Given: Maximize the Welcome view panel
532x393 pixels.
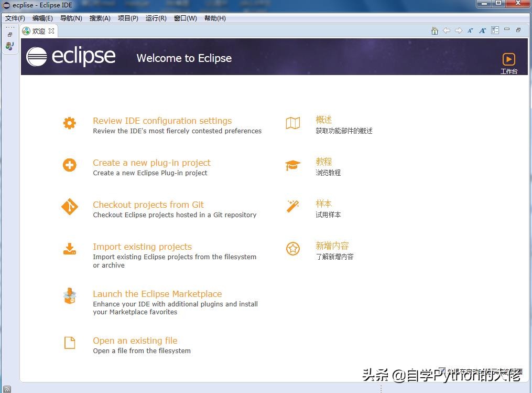Looking at the screenshot, I should click(518, 30).
